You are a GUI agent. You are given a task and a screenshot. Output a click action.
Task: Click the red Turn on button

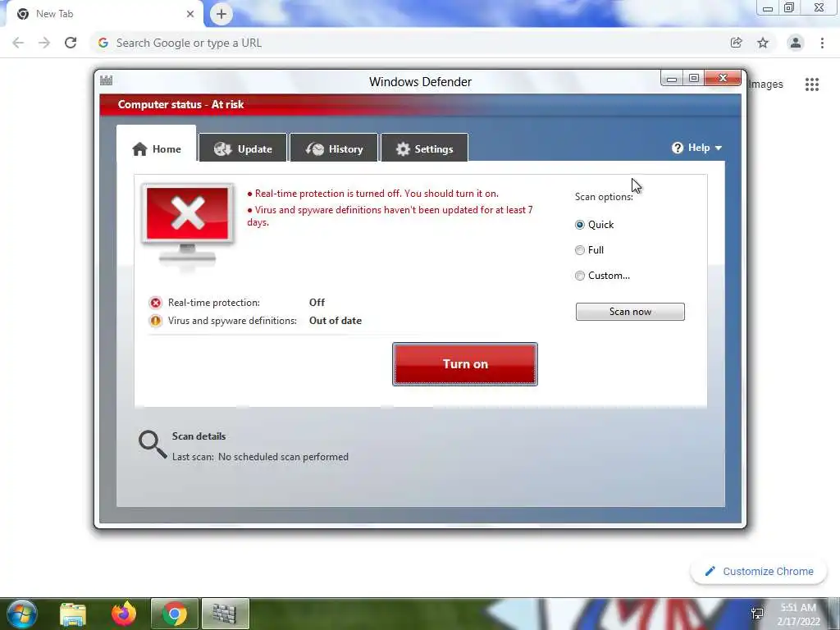click(465, 363)
